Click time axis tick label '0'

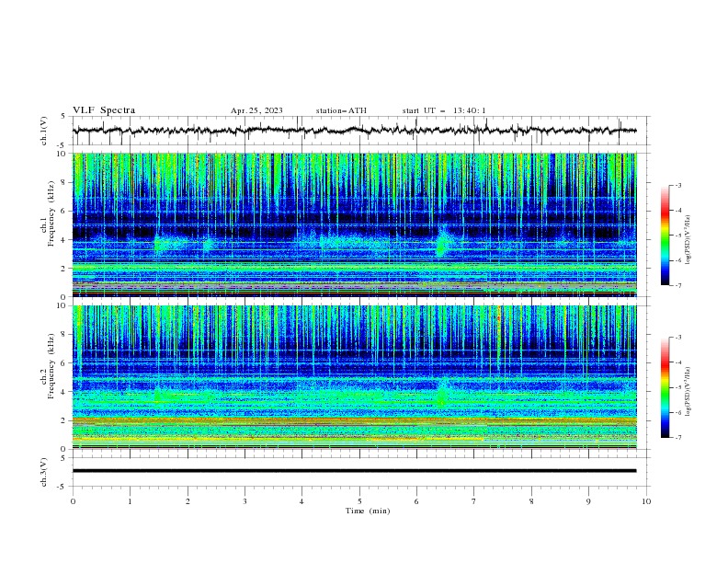click(73, 501)
